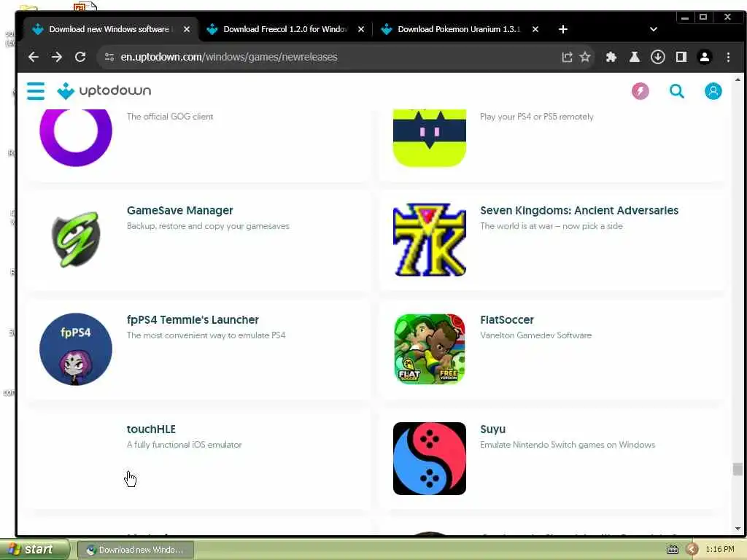
Task: Switch to Download Pokemon Uranium tab
Action: [x=458, y=29]
